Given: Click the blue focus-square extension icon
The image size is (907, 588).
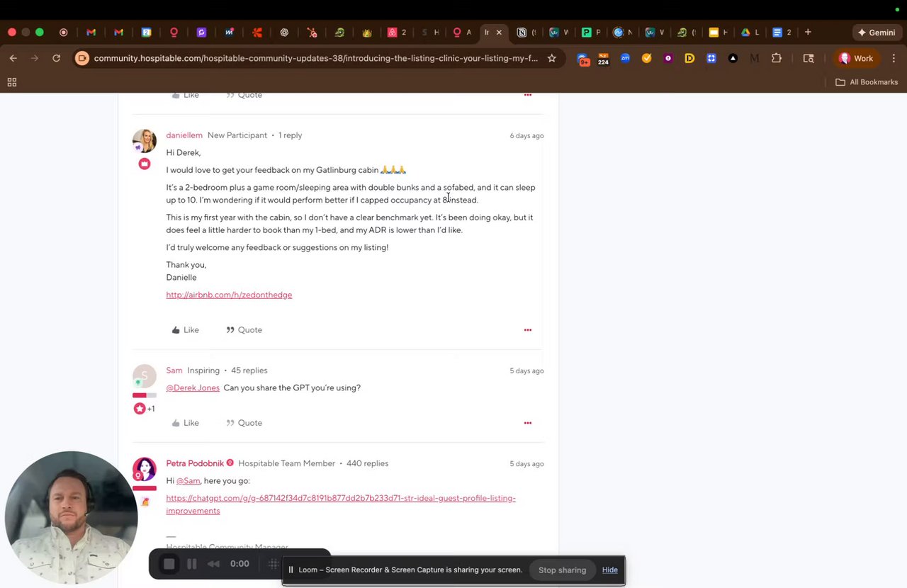Looking at the screenshot, I should (x=711, y=58).
